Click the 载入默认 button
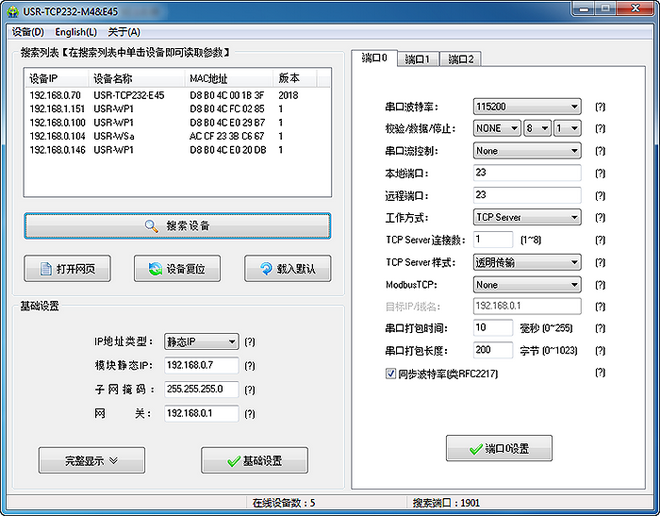This screenshot has height=516, width=660. click(x=287, y=269)
